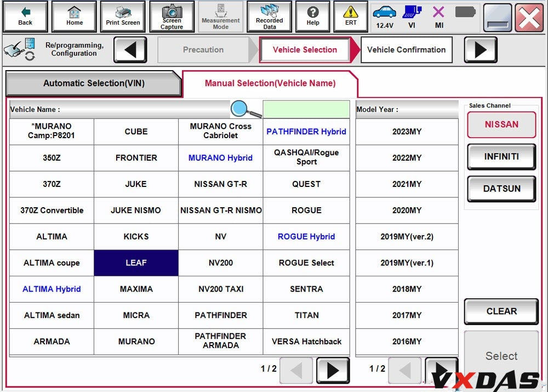Select DATSUN sales channel

coord(501,189)
